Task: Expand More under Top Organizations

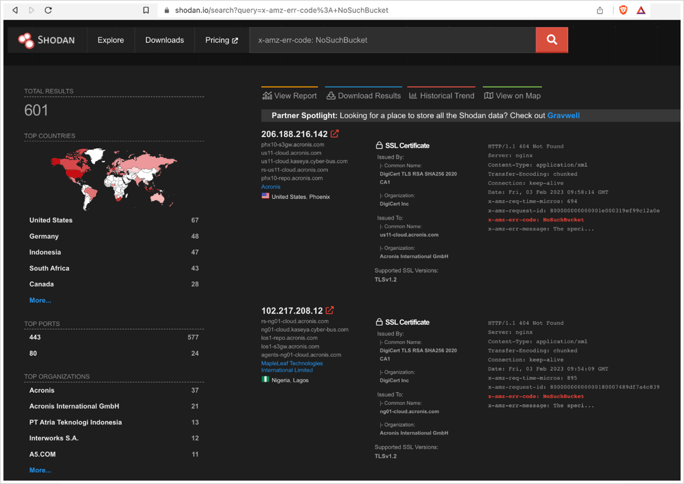Action: click(x=40, y=470)
